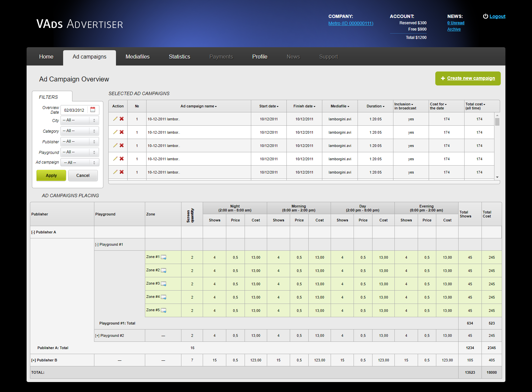The height and width of the screenshot is (392, 532).
Task: Open the Payments tab
Action: (221, 57)
